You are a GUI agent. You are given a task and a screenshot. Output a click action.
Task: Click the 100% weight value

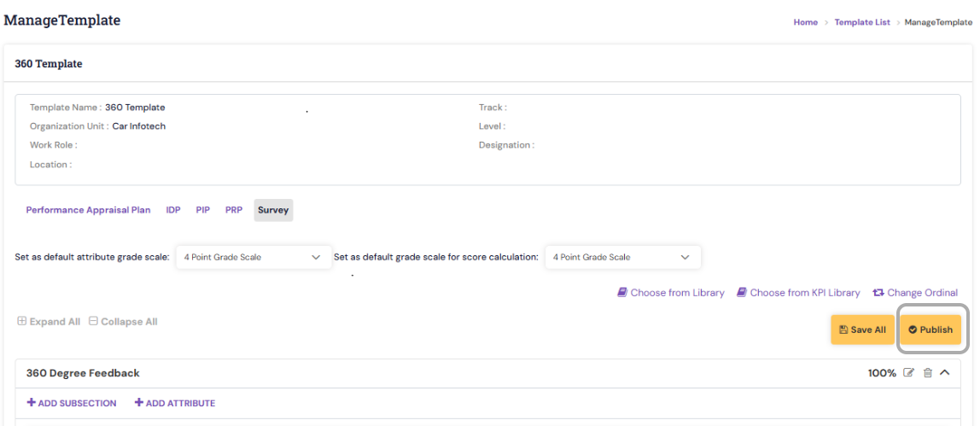882,373
